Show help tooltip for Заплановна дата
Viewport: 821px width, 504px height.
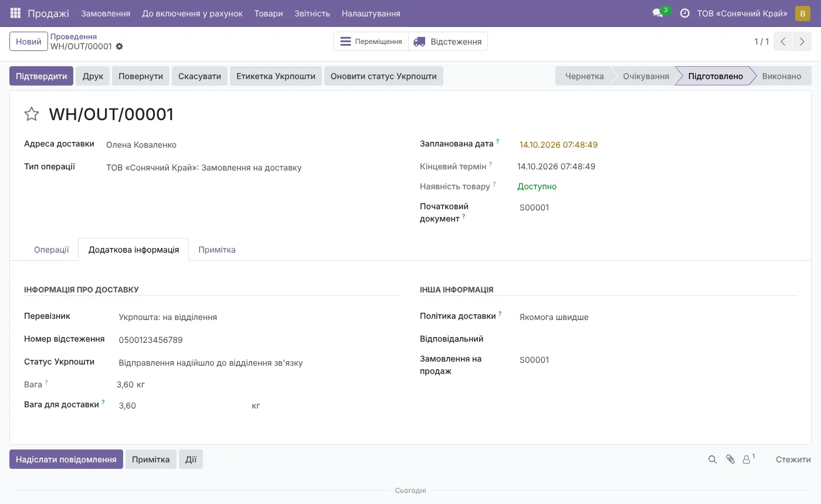[498, 141]
